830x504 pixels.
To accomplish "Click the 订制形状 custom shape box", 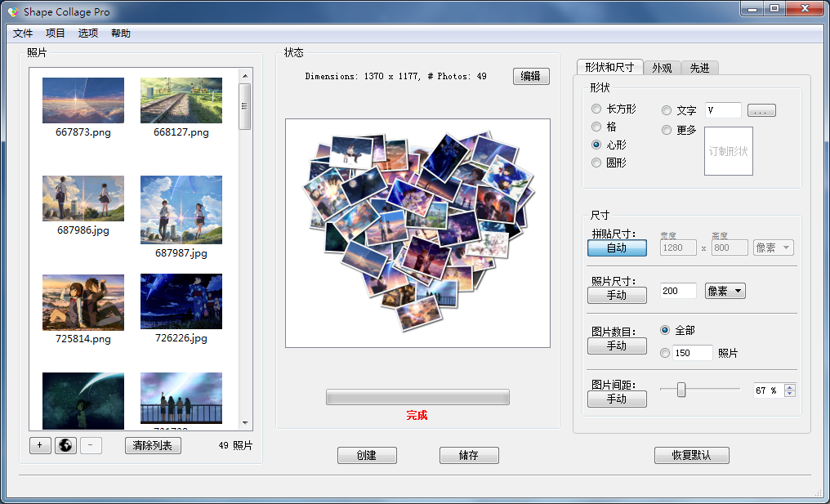I will [729, 151].
